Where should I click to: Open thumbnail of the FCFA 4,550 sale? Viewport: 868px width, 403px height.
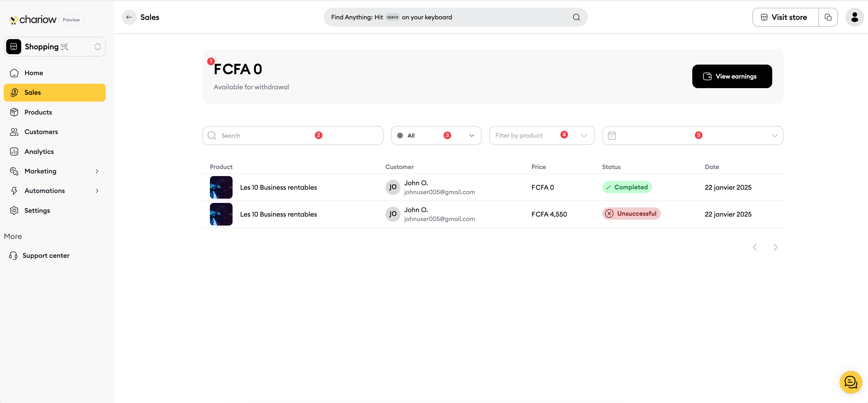click(221, 214)
